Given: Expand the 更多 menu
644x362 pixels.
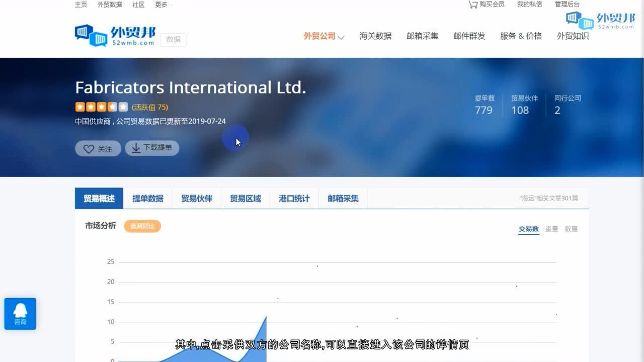Looking at the screenshot, I should [160, 4].
